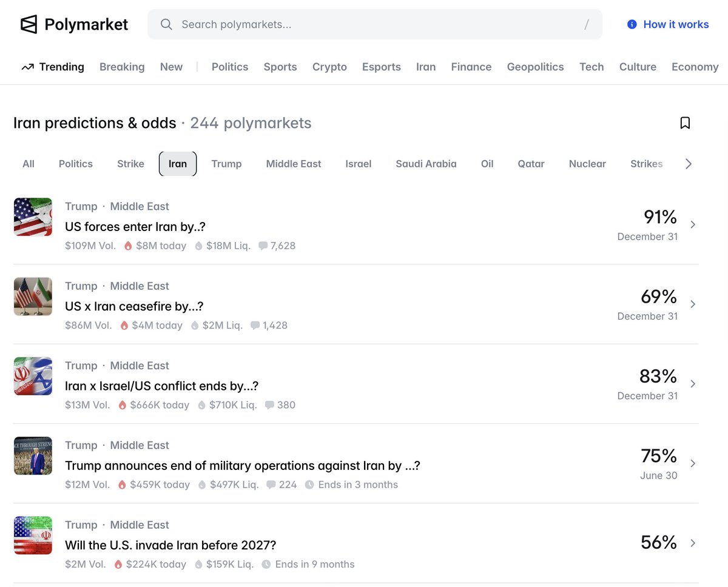Open Trump announces end chevron
This screenshot has height=587, width=728.
[693, 463]
